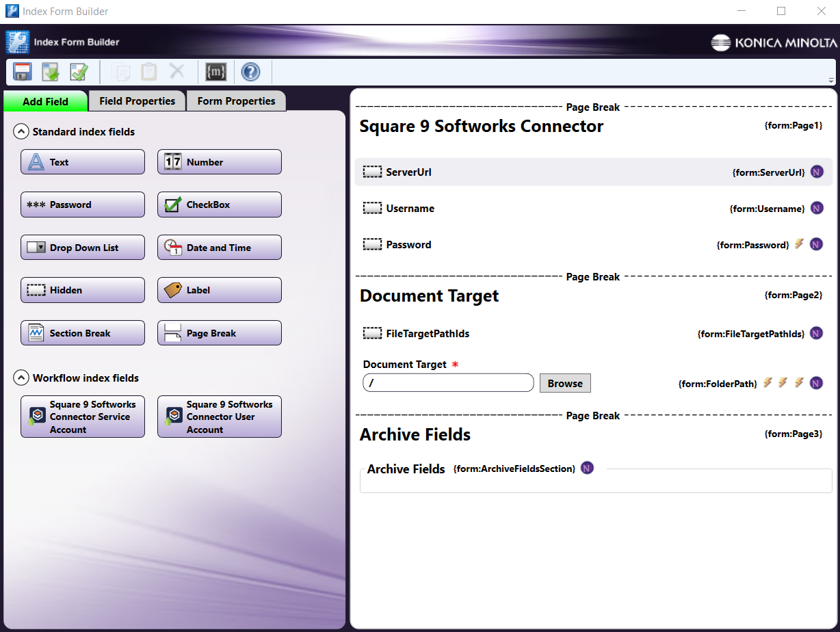Open the Form Properties tab
Image resolution: width=840 pixels, height=632 pixels.
click(x=237, y=101)
